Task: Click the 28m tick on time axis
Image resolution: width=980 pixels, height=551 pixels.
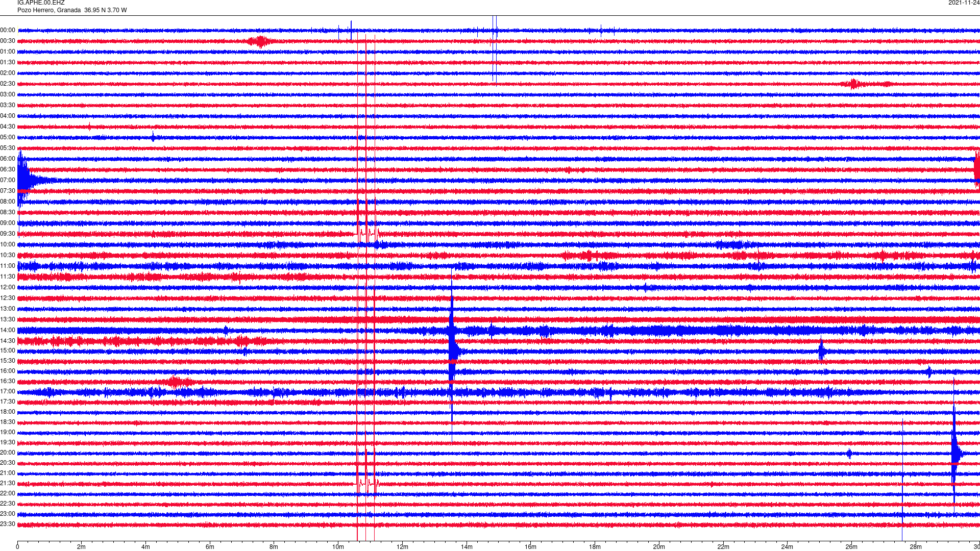Action: pyautogui.click(x=916, y=547)
